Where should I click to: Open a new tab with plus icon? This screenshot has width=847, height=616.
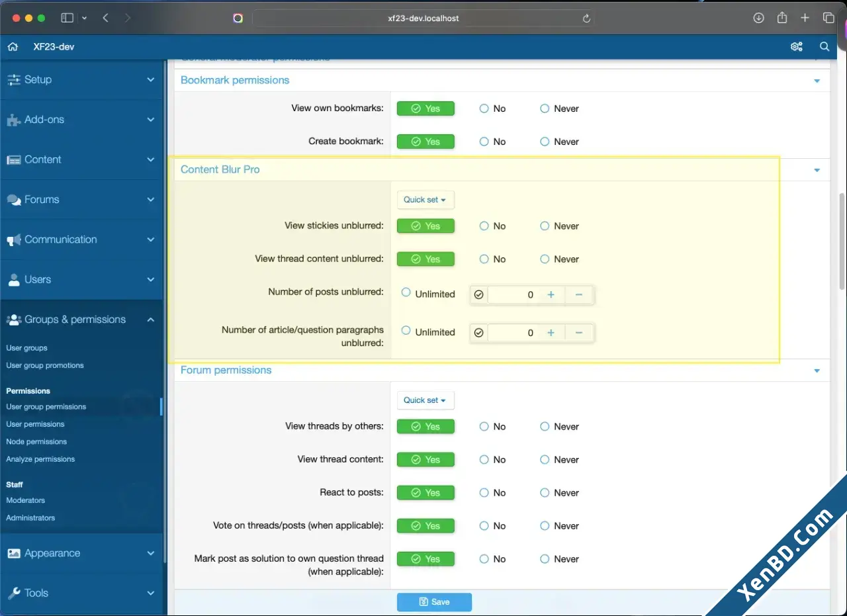pos(805,18)
